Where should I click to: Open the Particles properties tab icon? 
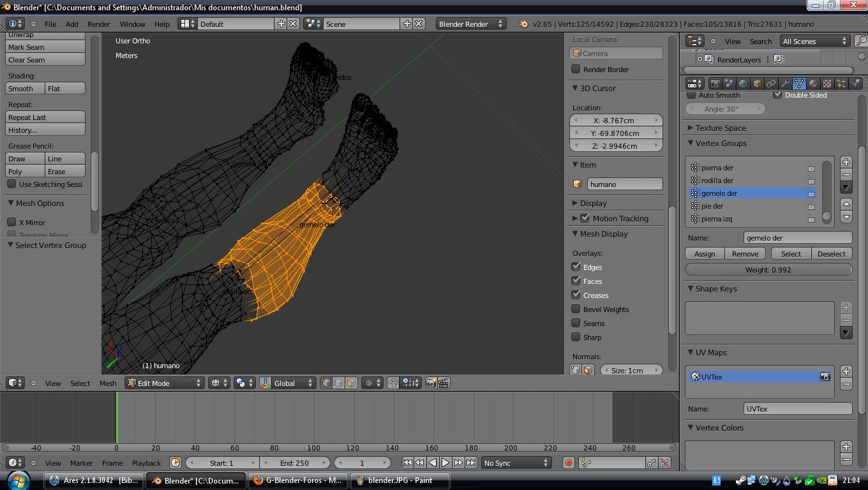[841, 84]
